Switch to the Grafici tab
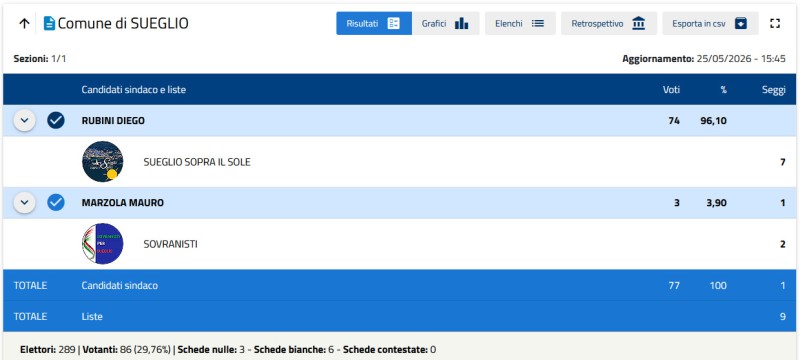The width and height of the screenshot is (800, 360). 445,23
